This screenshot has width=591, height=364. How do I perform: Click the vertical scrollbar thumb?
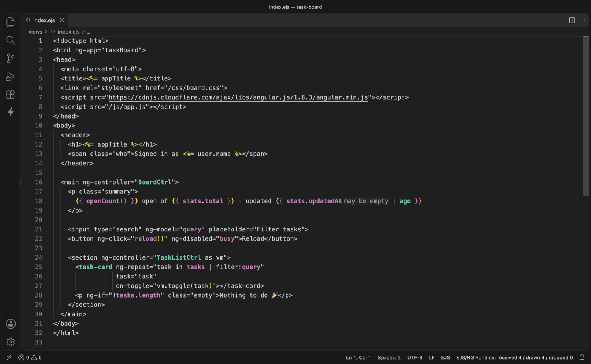pyautogui.click(x=586, y=116)
